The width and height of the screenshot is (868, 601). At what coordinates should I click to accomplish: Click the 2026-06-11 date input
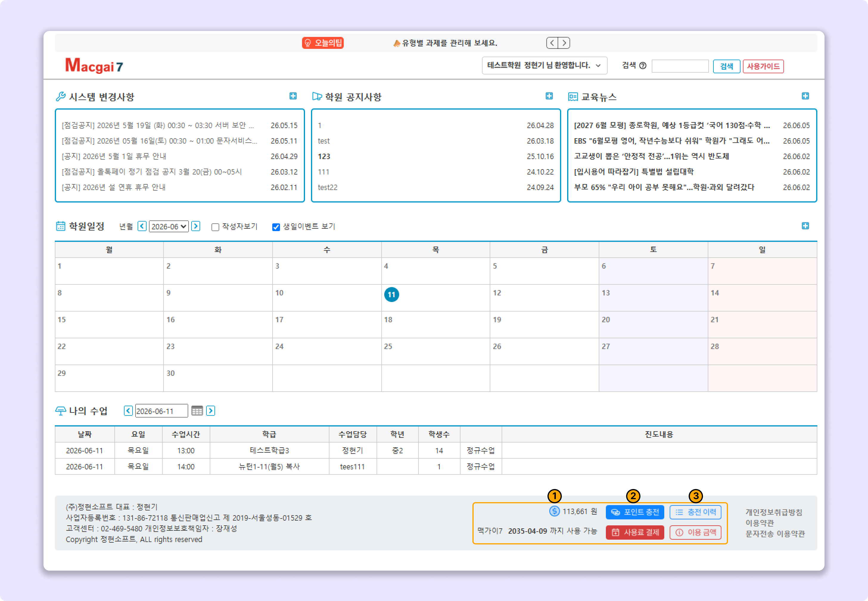161,411
